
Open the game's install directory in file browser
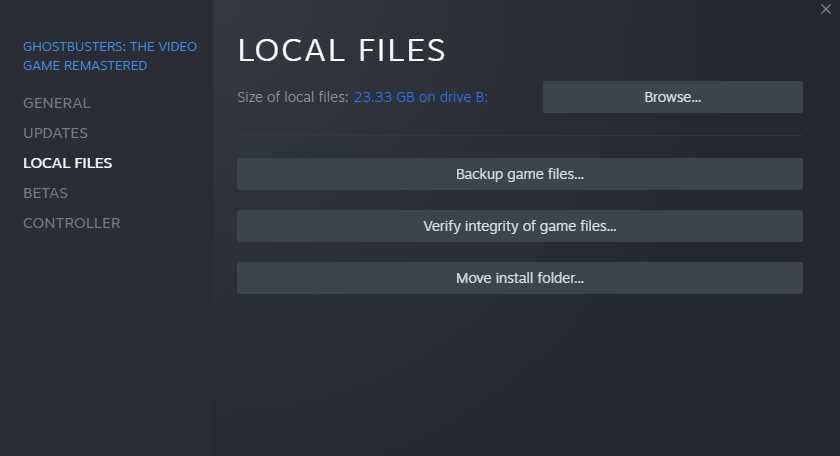pos(672,97)
